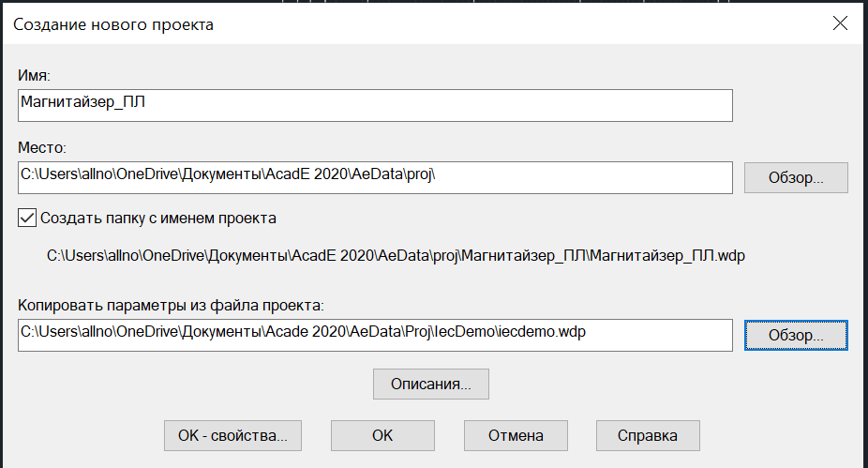
Task: Close the Создание нового проекта dialog
Action: coord(840,23)
